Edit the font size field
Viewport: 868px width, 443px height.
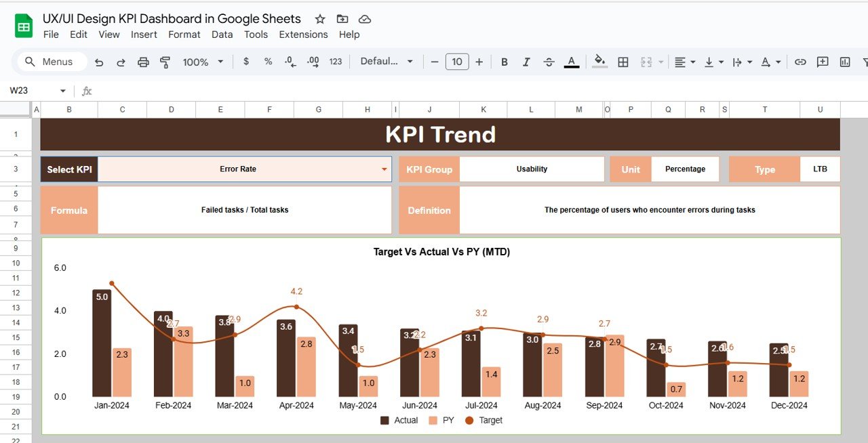457,62
